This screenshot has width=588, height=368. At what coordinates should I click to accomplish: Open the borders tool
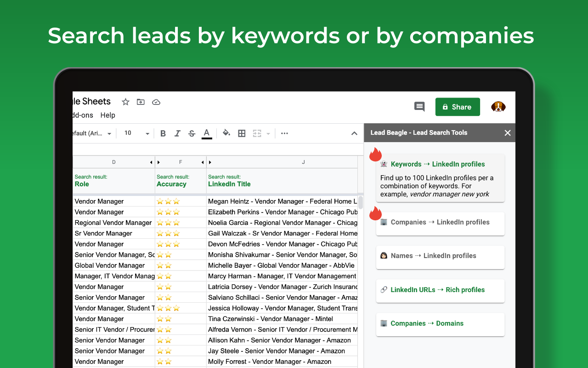242,133
